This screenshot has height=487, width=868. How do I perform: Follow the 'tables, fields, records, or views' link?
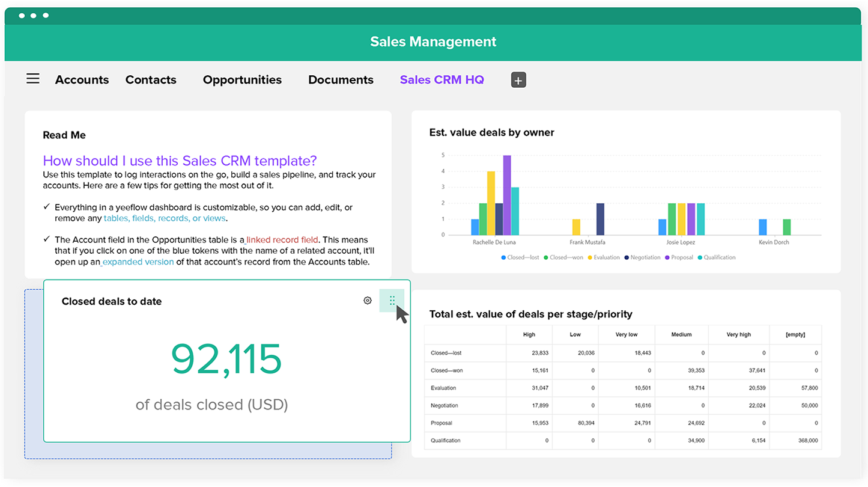[x=165, y=218]
